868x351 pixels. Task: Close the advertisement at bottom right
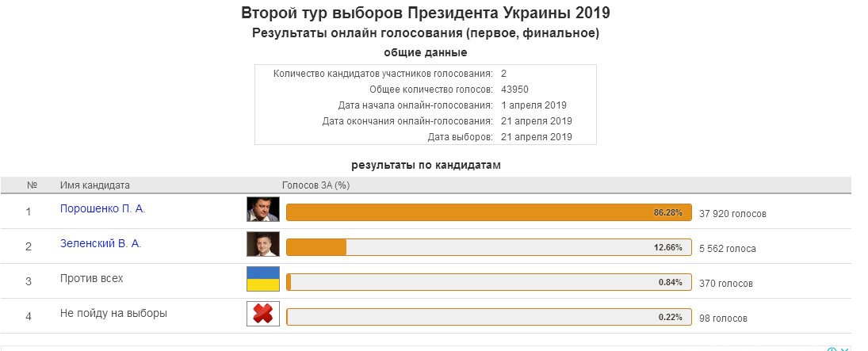click(x=844, y=349)
